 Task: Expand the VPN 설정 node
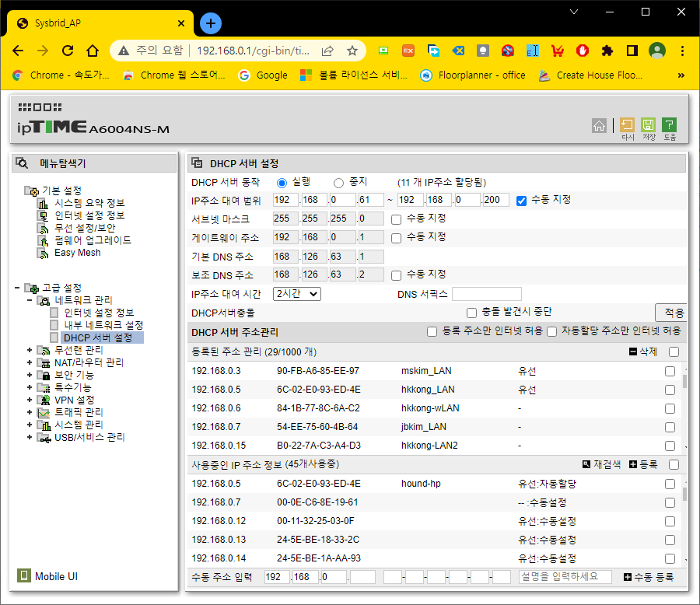pyautogui.click(x=30, y=400)
